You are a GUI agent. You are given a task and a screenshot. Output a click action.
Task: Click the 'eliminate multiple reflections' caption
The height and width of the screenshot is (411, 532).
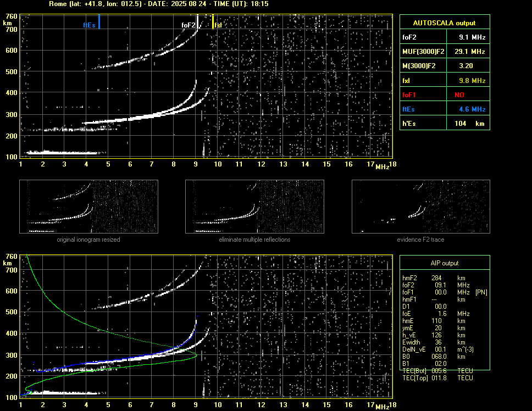(254, 240)
